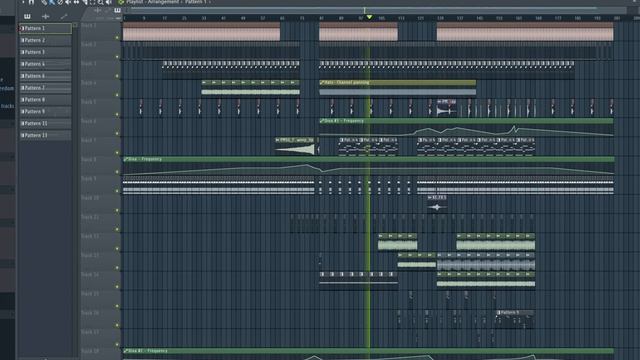Image resolution: width=640 pixels, height=360 pixels.
Task: Mute Track 7 with its green dot
Action: pyautogui.click(x=117, y=153)
